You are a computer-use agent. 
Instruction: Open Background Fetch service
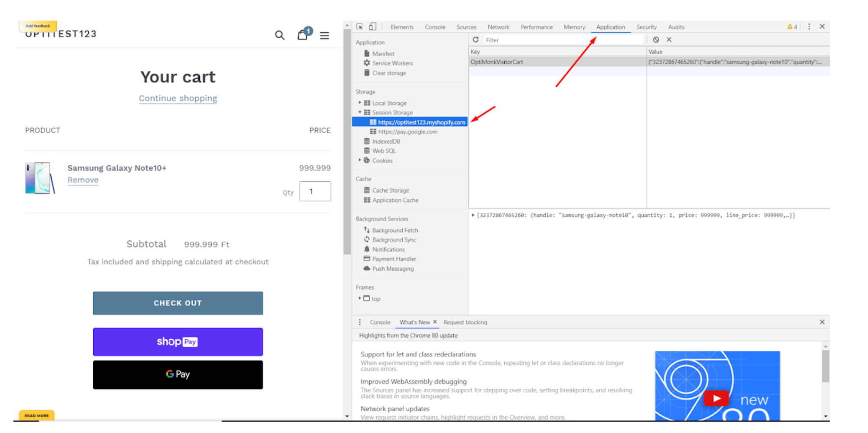pos(395,230)
